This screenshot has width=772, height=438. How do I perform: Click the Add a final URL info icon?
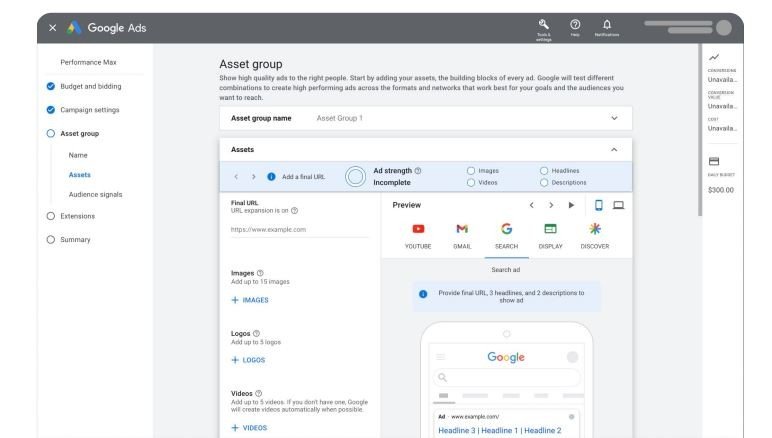[x=271, y=177]
